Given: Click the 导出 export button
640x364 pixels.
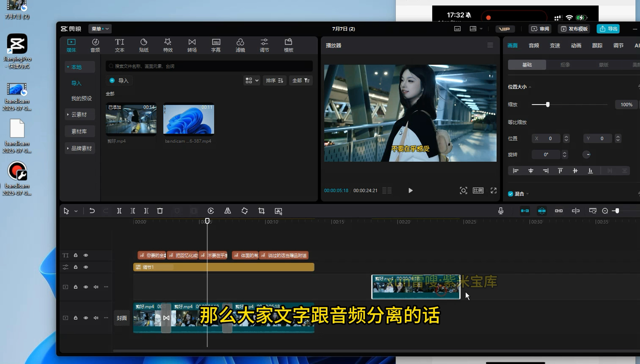Looking at the screenshot, I should point(608,29).
